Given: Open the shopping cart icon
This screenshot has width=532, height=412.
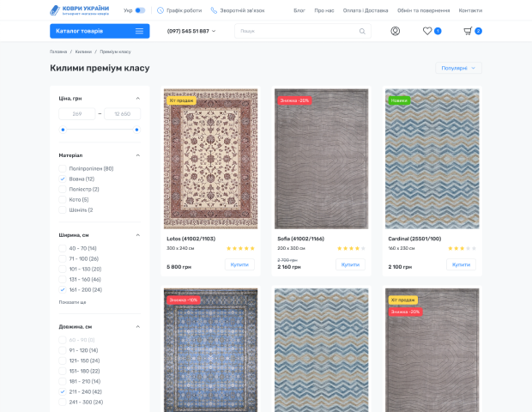Looking at the screenshot, I should 468,31.
